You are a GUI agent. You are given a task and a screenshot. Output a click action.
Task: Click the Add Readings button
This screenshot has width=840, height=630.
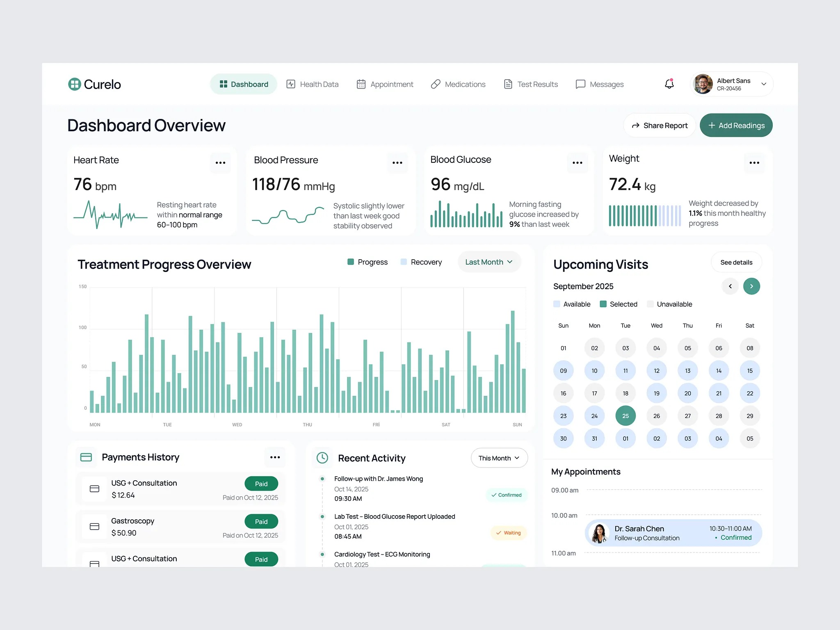(x=736, y=126)
